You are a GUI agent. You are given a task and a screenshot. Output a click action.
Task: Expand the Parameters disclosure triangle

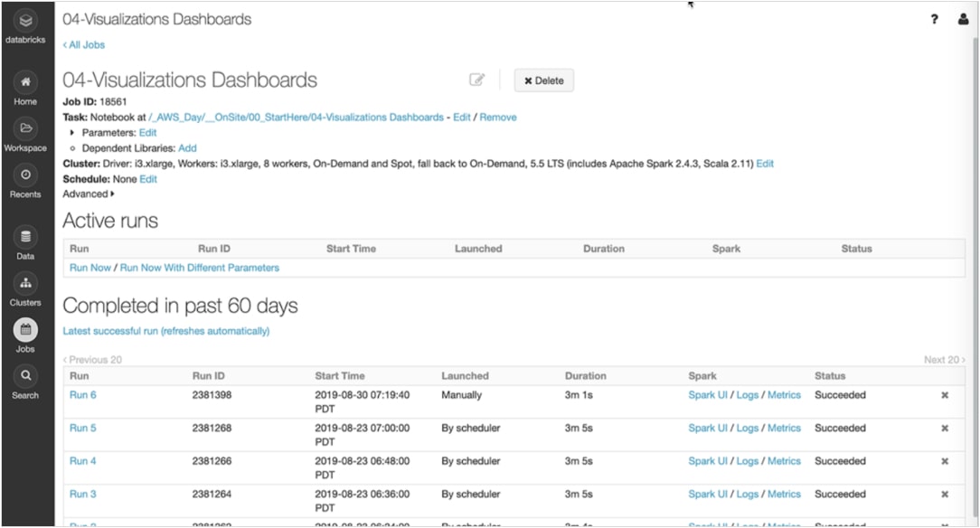(73, 133)
